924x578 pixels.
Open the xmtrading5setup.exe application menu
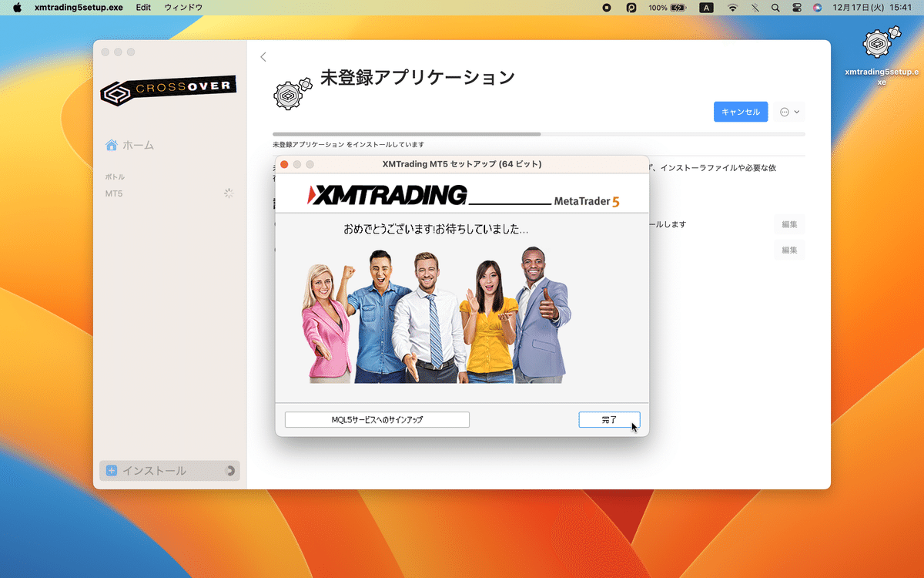79,7
